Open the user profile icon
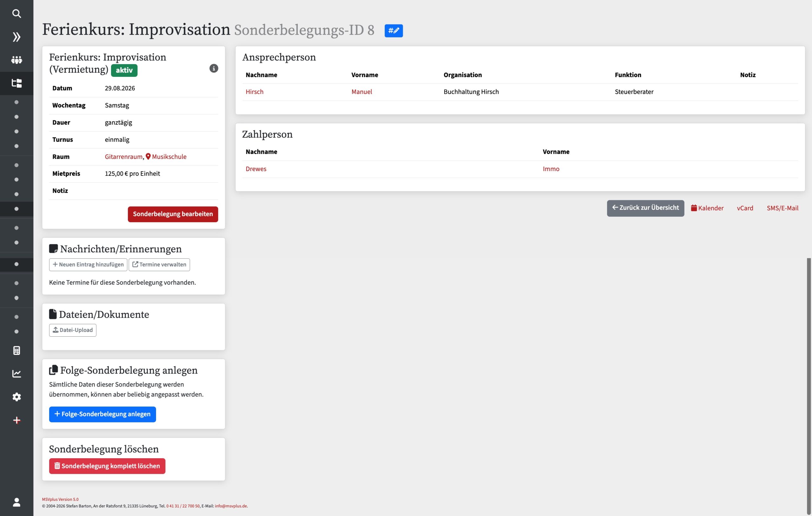 [x=16, y=502]
